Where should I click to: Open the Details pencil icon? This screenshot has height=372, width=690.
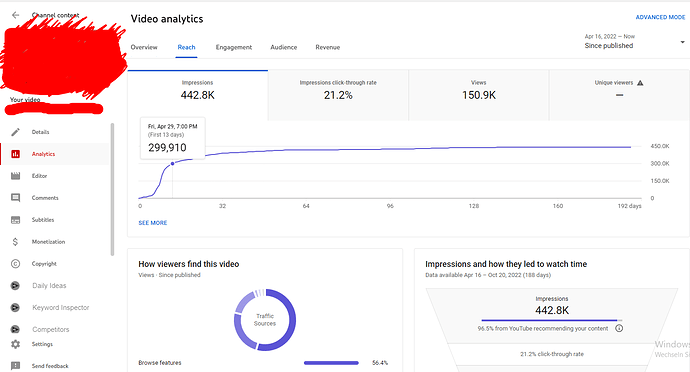click(15, 132)
